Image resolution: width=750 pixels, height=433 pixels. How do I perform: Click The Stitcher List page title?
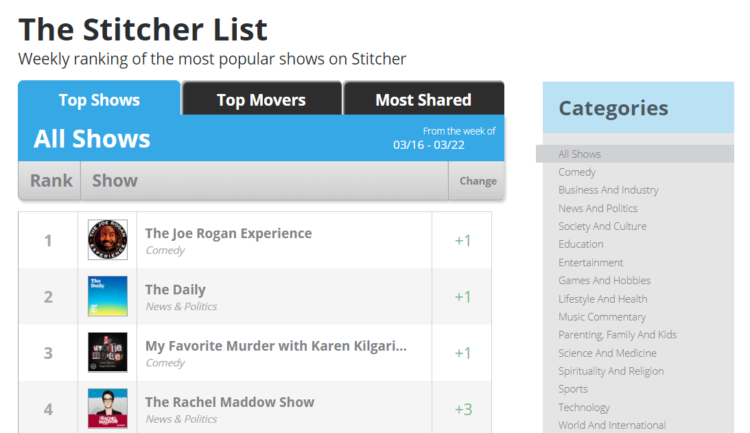tap(143, 30)
